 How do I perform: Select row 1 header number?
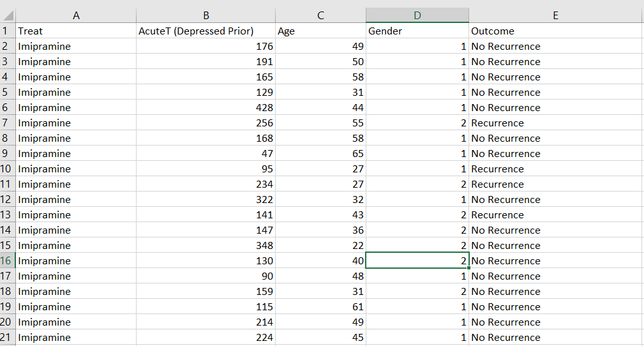coord(7,31)
